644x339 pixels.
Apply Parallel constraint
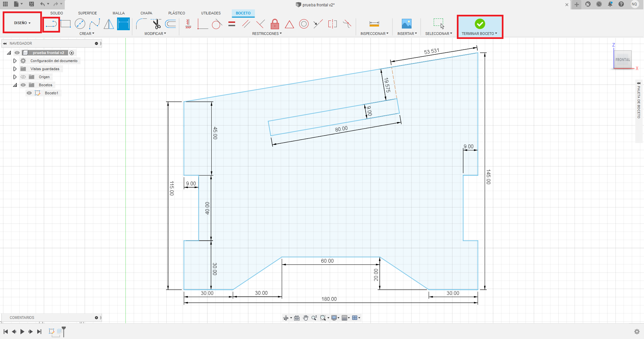tap(246, 24)
